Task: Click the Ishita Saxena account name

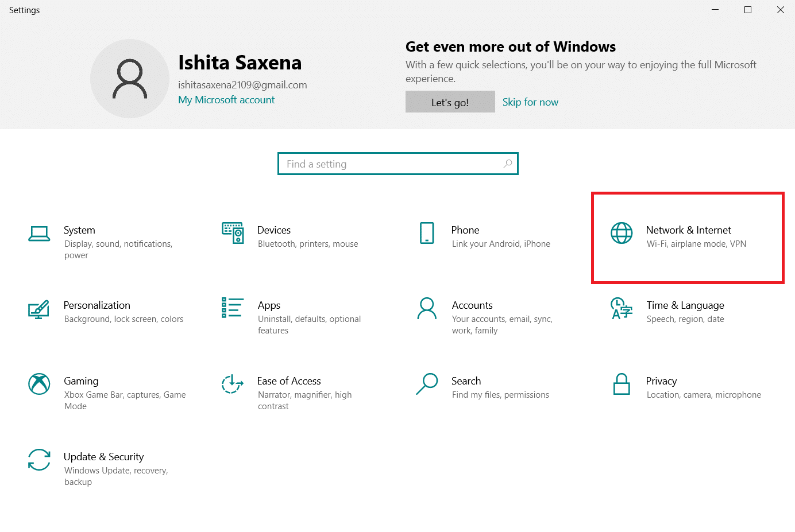Action: pyautogui.click(x=240, y=63)
